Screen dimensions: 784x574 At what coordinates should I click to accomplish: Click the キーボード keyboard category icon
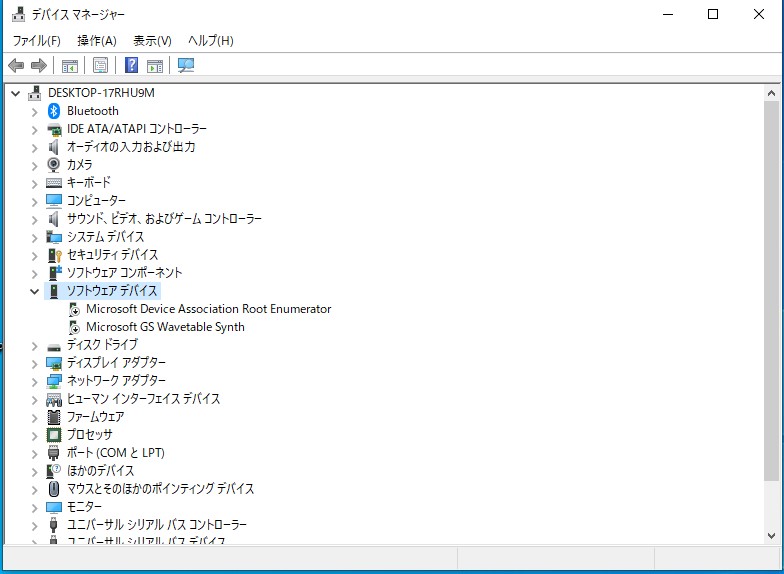coord(54,183)
